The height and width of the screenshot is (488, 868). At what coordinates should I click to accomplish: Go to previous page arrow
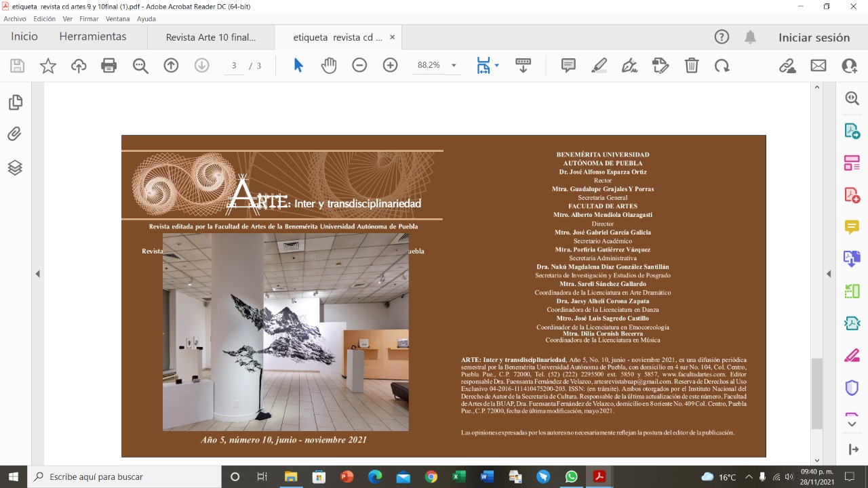click(171, 66)
